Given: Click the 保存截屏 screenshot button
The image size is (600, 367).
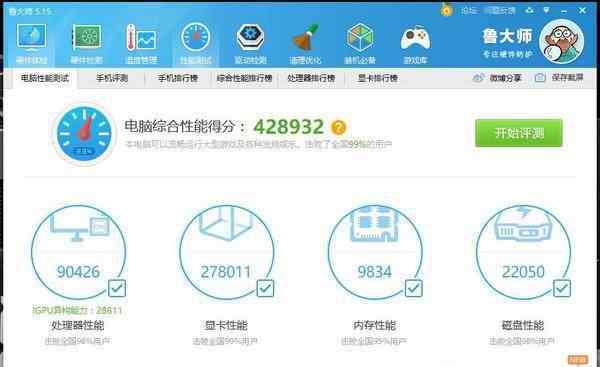Looking at the screenshot, I should tap(559, 78).
